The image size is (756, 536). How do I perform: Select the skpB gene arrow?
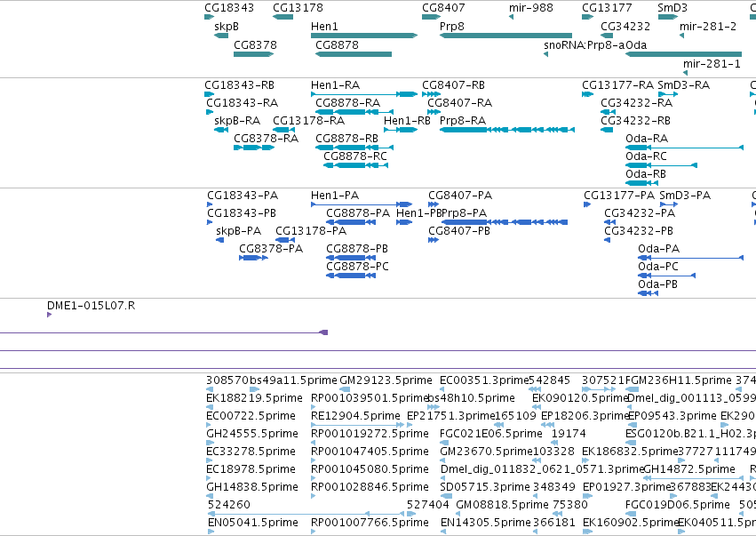pyautogui.click(x=221, y=36)
